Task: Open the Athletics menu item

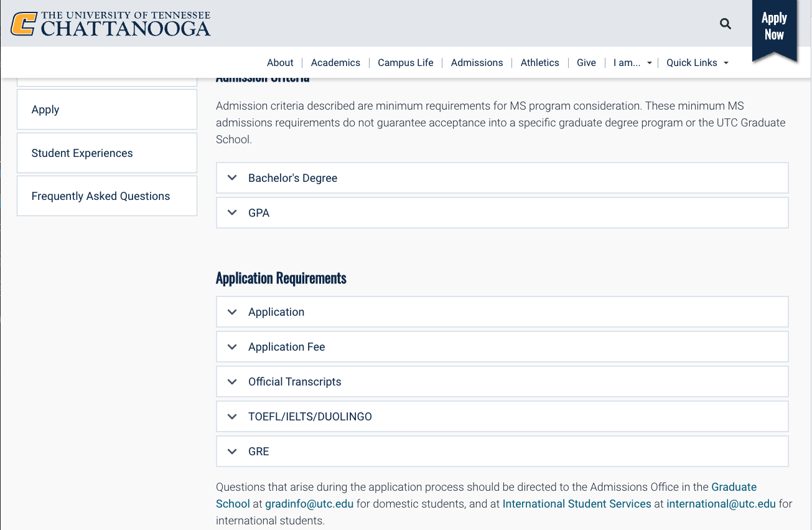Action: (x=540, y=62)
